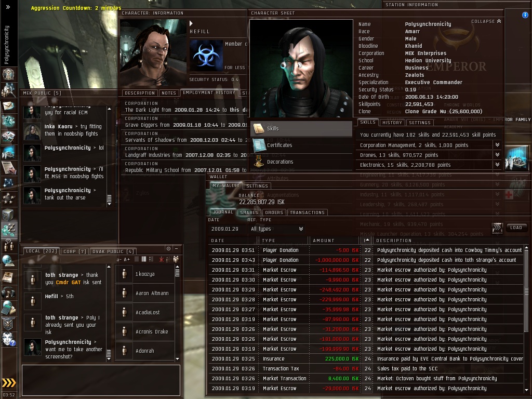
Task: Select Skills in character sheet menu
Action: (x=301, y=129)
